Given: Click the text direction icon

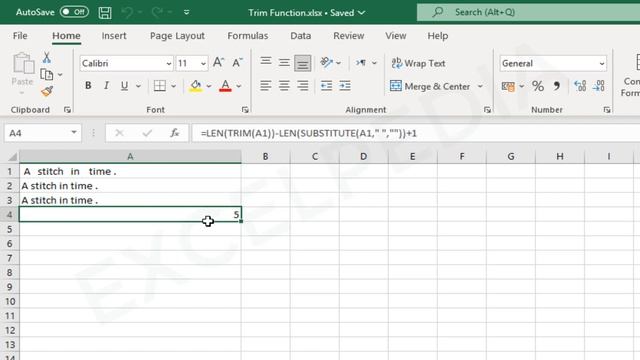Looking at the screenshot, I should coord(361,62).
